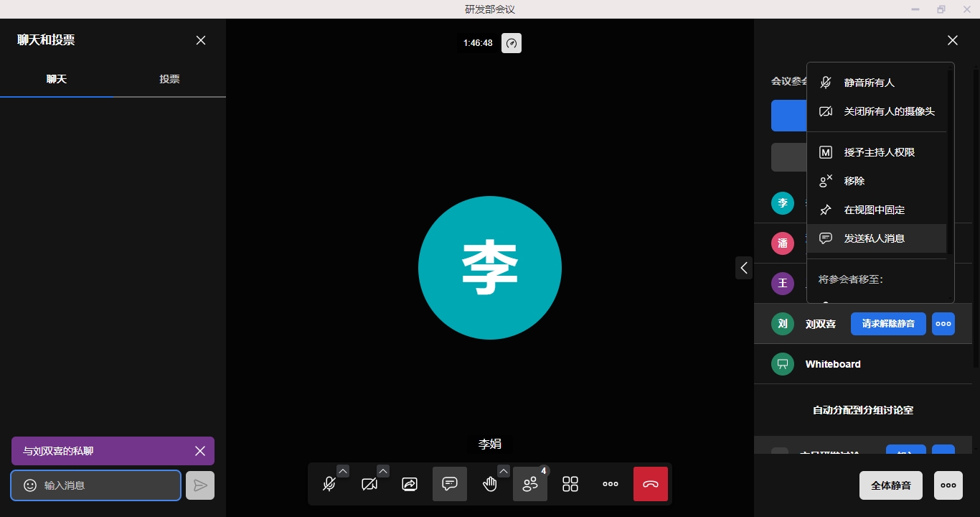Click the share screen icon
Viewport: 980px width, 517px height.
410,484
